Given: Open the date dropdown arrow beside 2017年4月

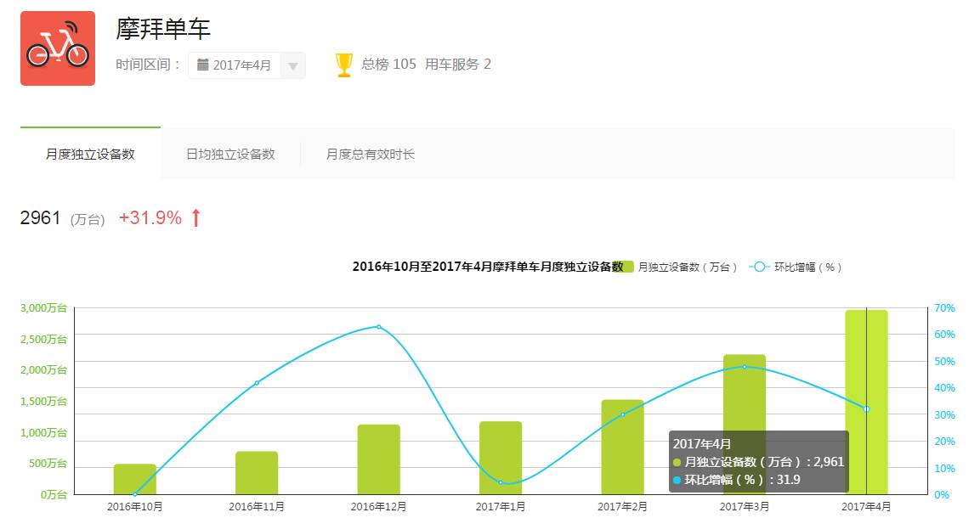Looking at the screenshot, I should (292, 65).
